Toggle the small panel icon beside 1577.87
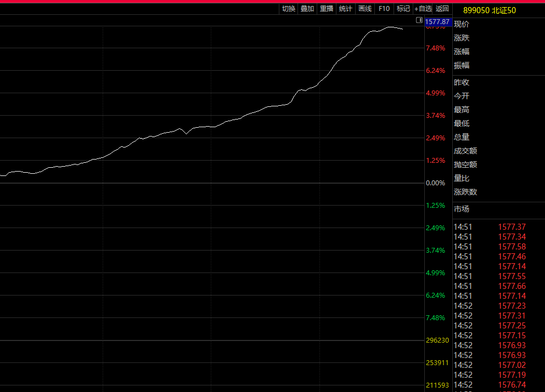Image resolution: width=545 pixels, height=392 pixels. coord(420,20)
